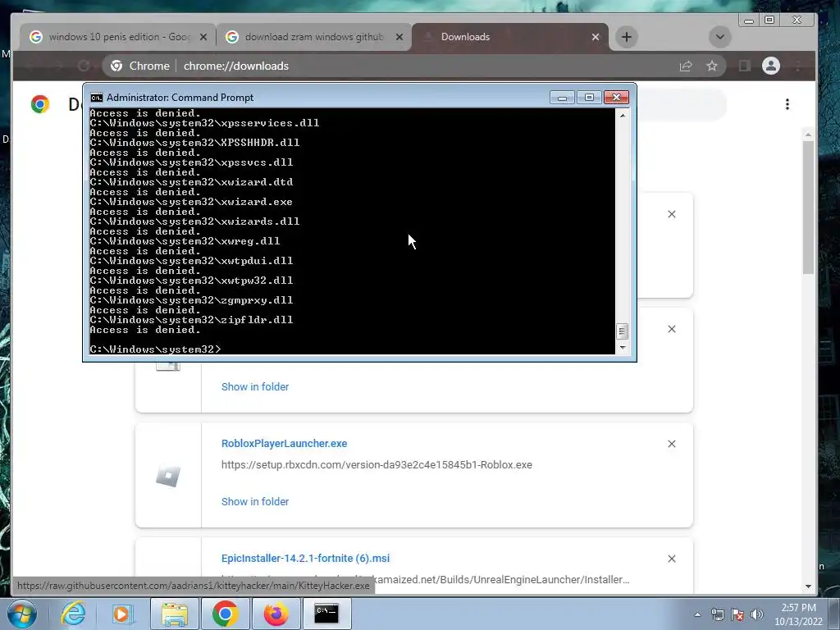Click the C:\Windows\system32\XPSSHHDR.dll line

[x=194, y=143]
